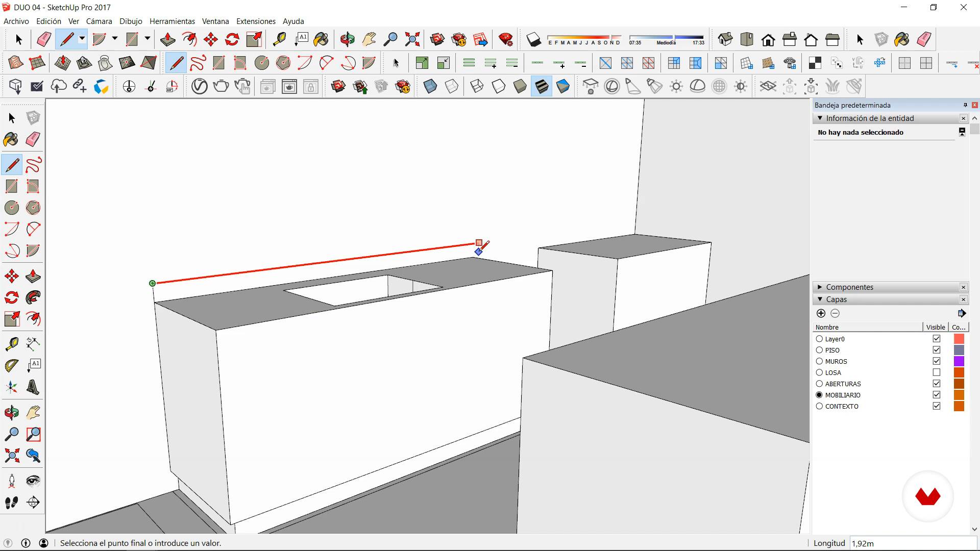The image size is (980, 551).
Task: Delete layer with minus button
Action: click(835, 313)
